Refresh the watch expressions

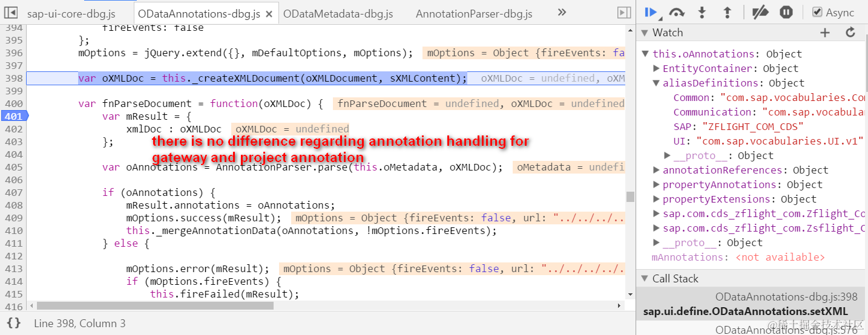[x=850, y=33]
